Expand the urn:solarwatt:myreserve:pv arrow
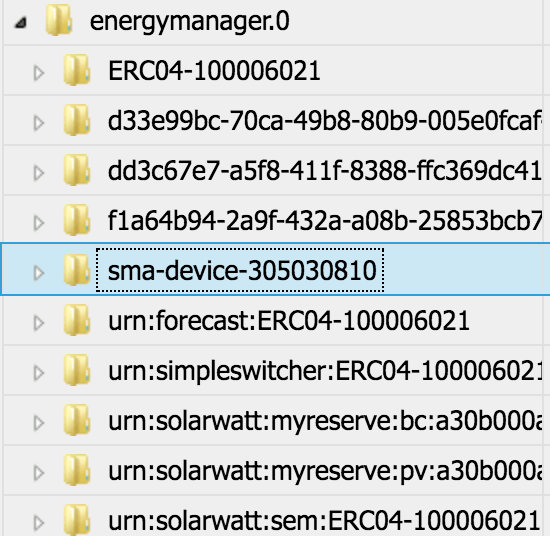Image resolution: width=550 pixels, height=536 pixels. pyautogui.click(x=39, y=473)
